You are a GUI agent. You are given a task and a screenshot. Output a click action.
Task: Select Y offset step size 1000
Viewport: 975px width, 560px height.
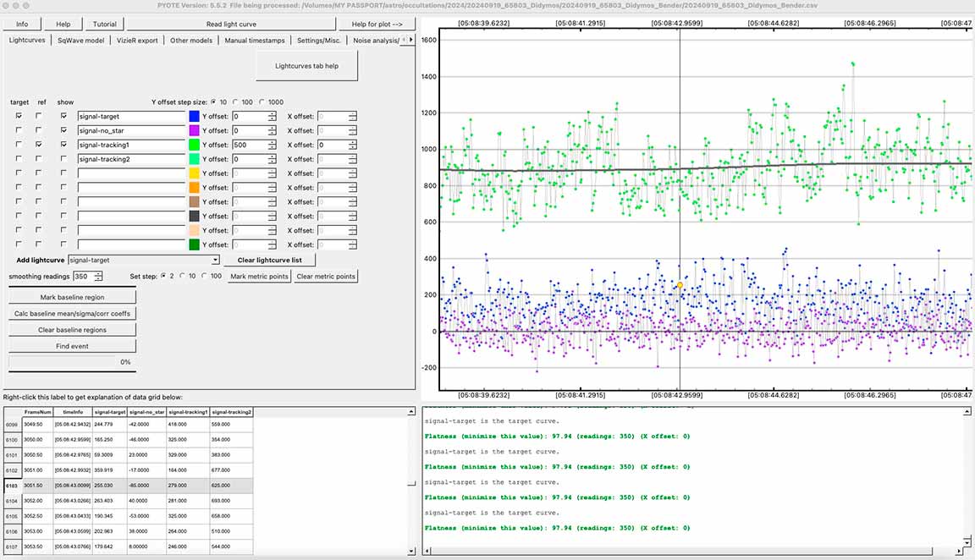[262, 102]
